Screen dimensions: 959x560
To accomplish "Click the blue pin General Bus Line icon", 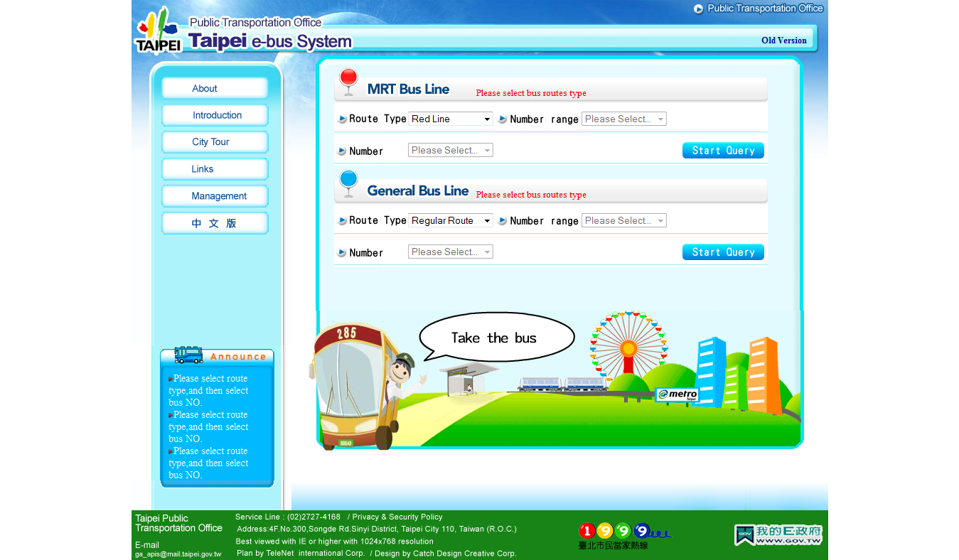I will (x=348, y=184).
